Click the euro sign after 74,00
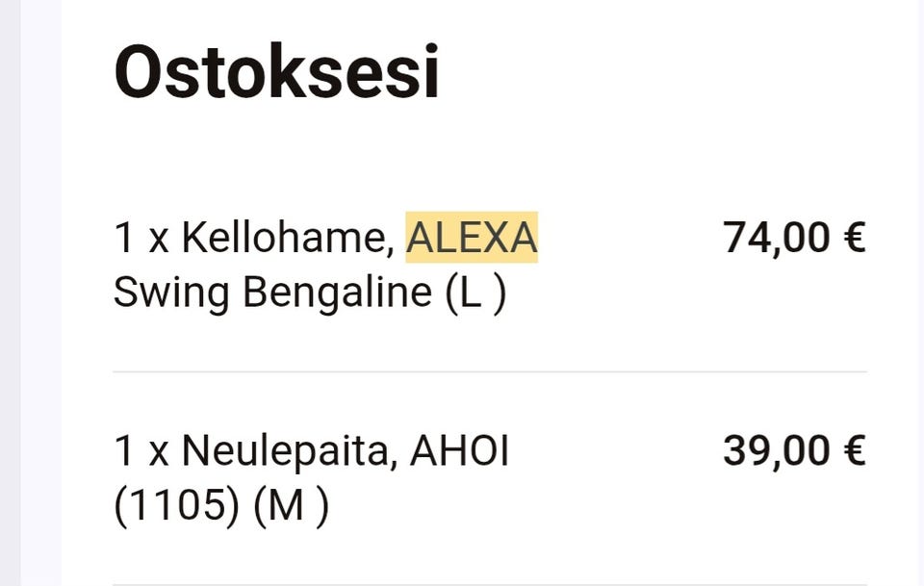Viewport: 924px width, 586px height. 854,237
